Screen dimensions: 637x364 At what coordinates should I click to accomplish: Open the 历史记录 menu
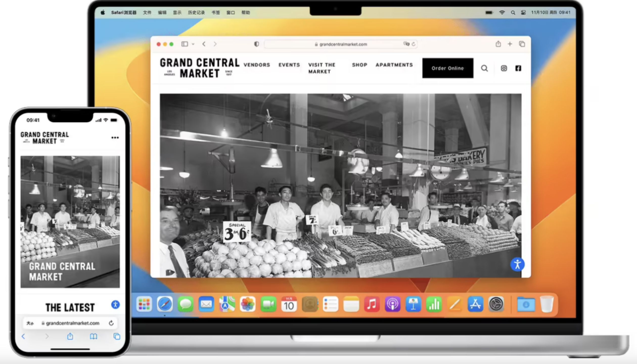(x=196, y=12)
